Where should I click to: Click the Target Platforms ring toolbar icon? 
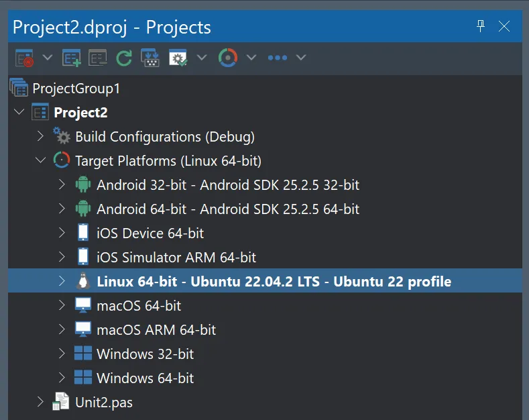click(x=228, y=58)
